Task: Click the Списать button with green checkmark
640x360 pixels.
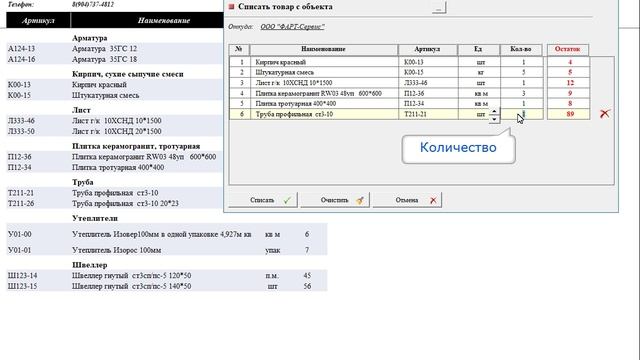Action: click(263, 200)
